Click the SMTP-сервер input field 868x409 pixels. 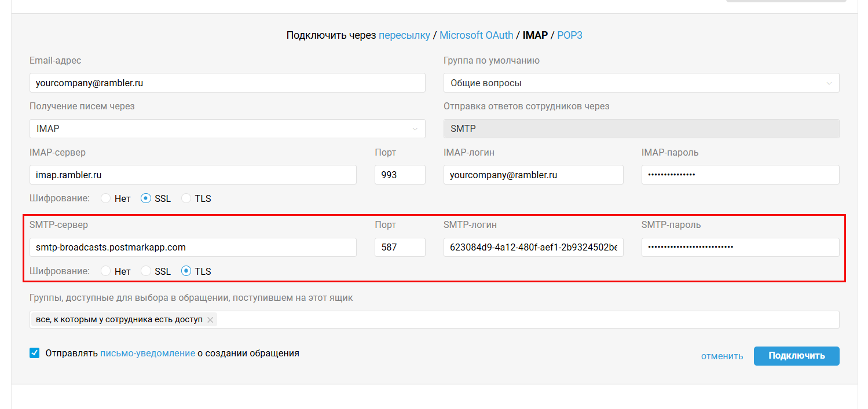coord(193,247)
